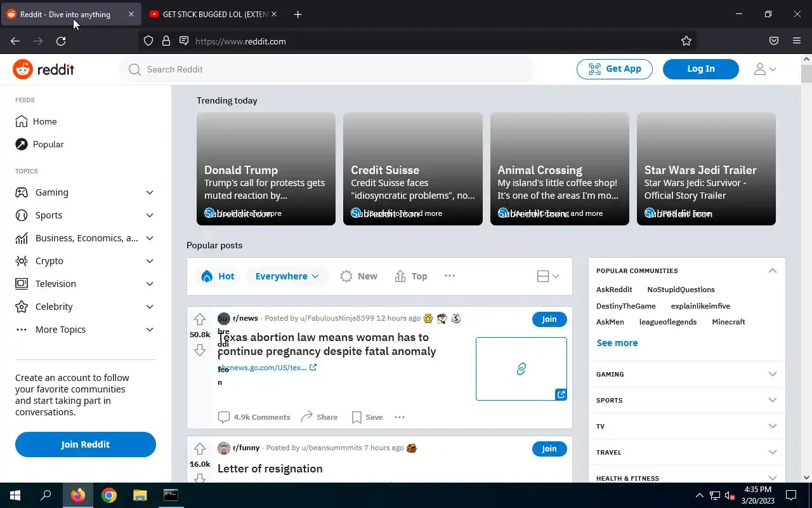
Task: Sort posts by Hot
Action: (218, 276)
